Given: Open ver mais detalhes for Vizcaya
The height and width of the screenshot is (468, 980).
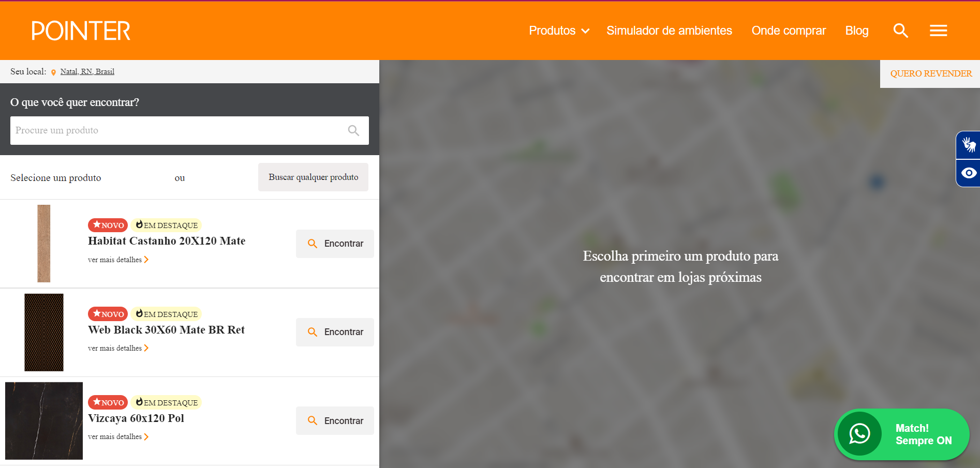Looking at the screenshot, I should [x=118, y=436].
